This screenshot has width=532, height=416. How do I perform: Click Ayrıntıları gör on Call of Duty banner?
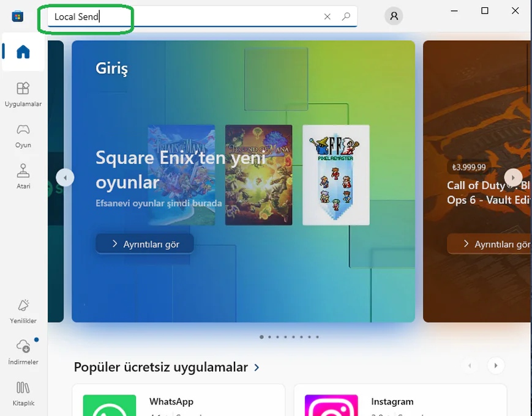(489, 243)
